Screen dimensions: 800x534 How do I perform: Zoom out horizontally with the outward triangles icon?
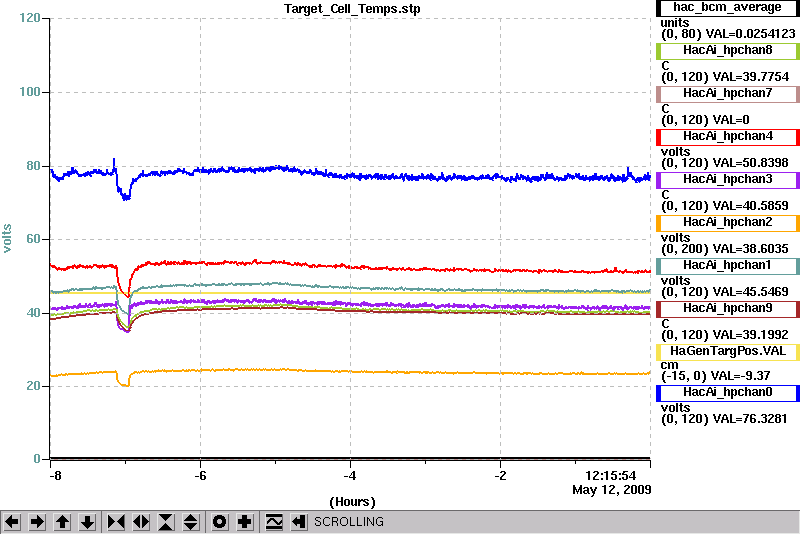141,522
